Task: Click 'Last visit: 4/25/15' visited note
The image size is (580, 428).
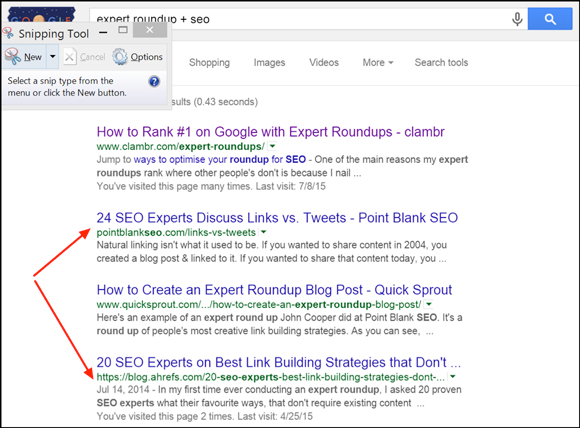Action: pos(275,416)
